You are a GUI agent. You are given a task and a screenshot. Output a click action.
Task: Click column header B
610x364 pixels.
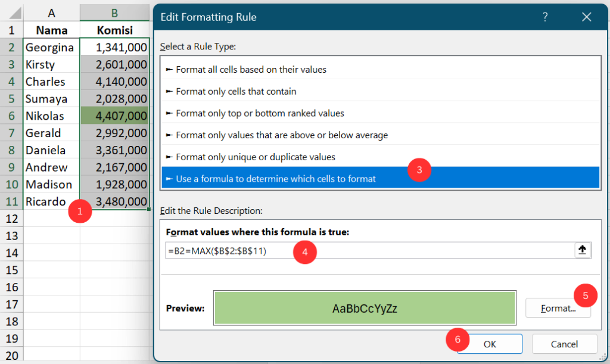coord(114,12)
